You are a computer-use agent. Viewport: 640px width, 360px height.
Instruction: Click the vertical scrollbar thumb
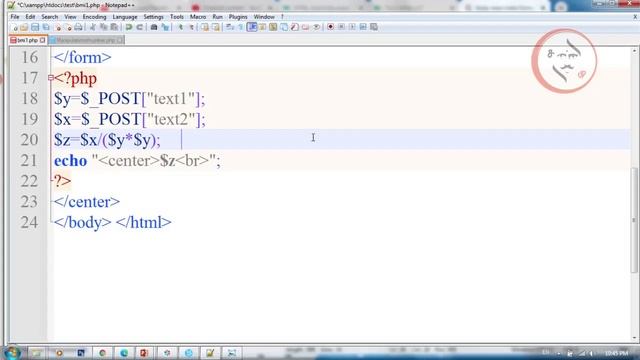634,220
